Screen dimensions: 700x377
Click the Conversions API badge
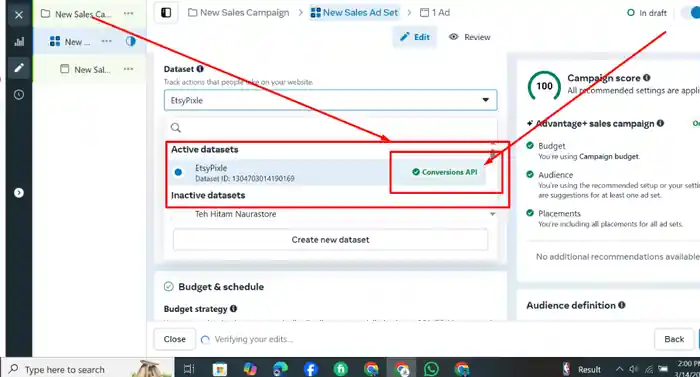[x=444, y=172]
